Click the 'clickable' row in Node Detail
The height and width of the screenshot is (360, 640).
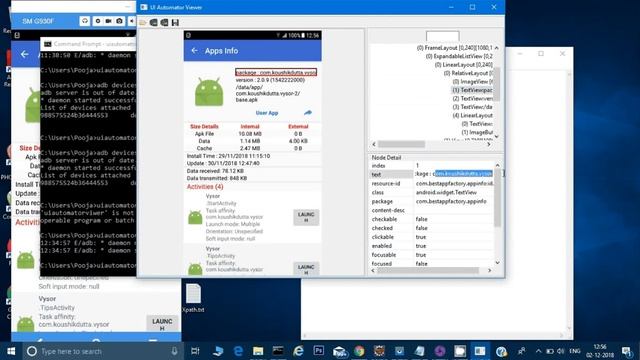[x=432, y=237]
